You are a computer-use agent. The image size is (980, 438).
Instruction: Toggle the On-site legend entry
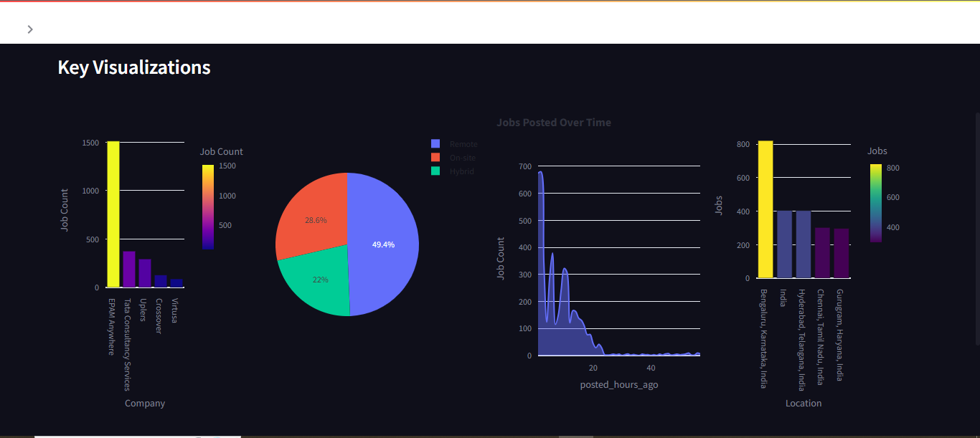tap(462, 158)
